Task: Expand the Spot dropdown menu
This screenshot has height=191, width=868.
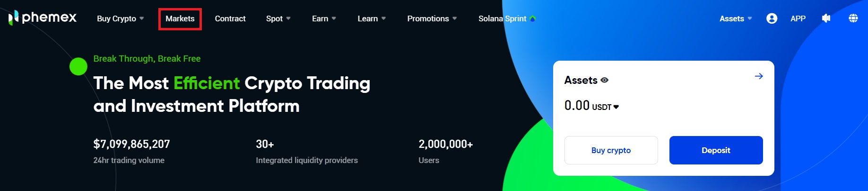Action: [x=278, y=18]
